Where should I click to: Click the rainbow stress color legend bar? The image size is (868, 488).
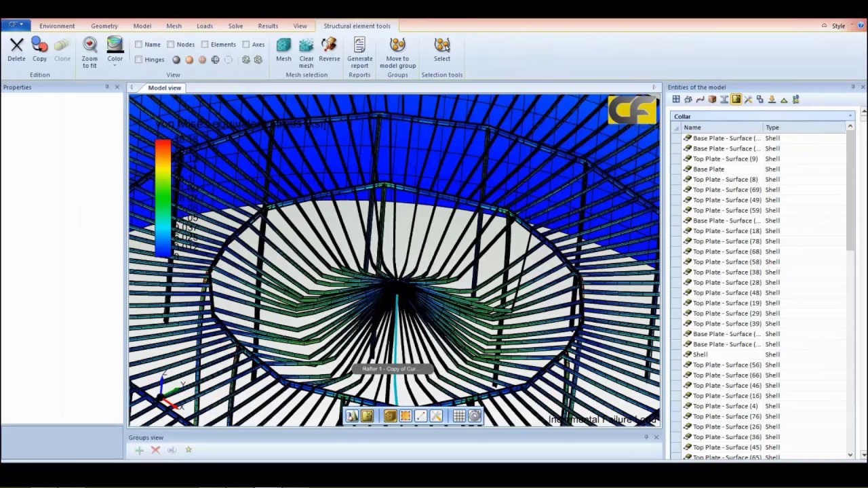pos(163,198)
